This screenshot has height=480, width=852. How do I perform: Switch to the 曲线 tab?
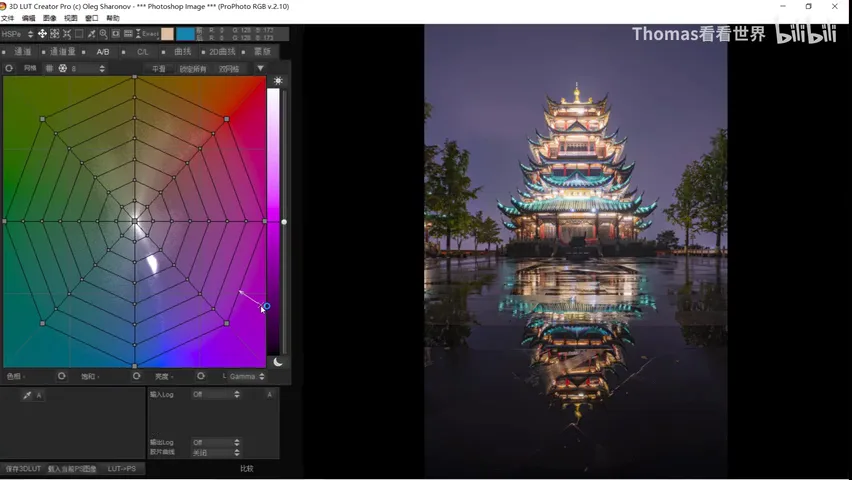pyautogui.click(x=183, y=52)
